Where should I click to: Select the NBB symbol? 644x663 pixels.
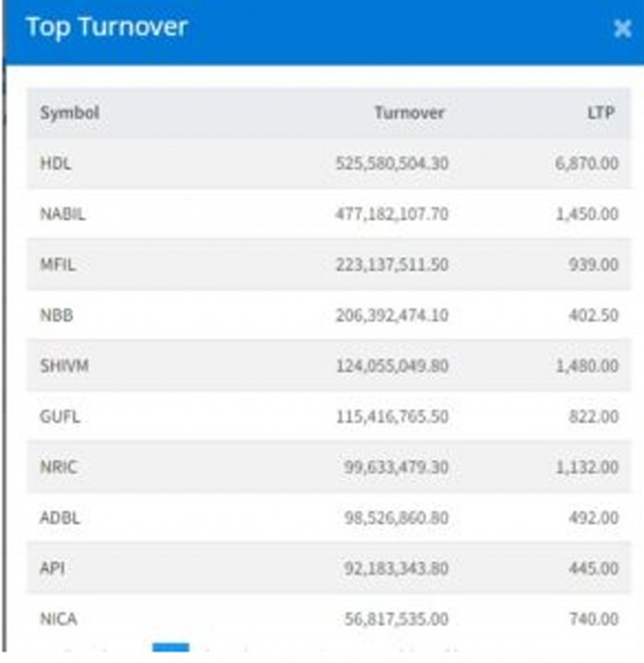point(55,315)
